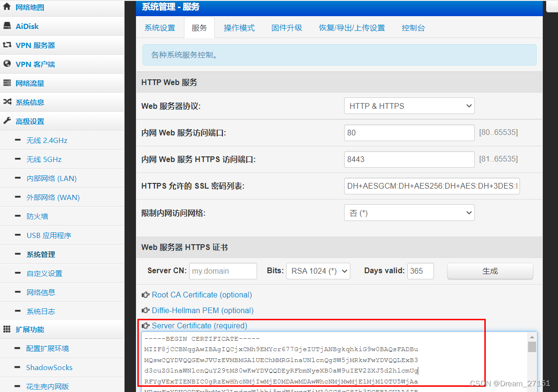Open 配置扩展环境 page
This screenshot has height=392, width=558.
[x=48, y=349]
